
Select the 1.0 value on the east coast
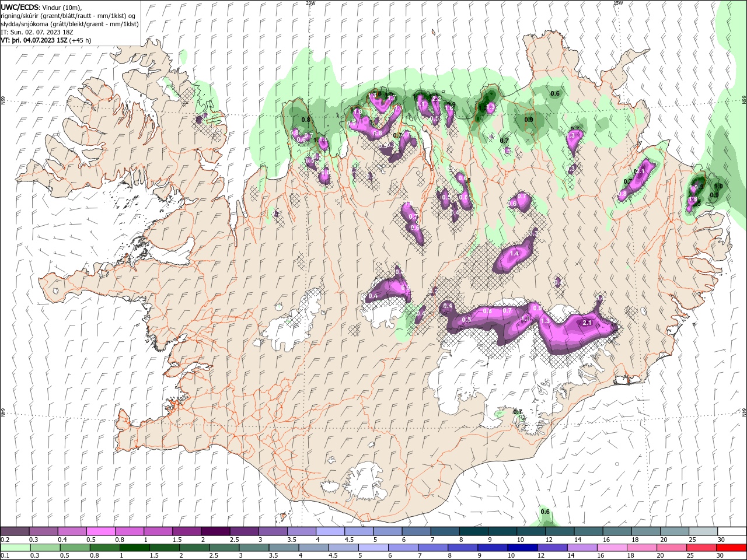718,186
